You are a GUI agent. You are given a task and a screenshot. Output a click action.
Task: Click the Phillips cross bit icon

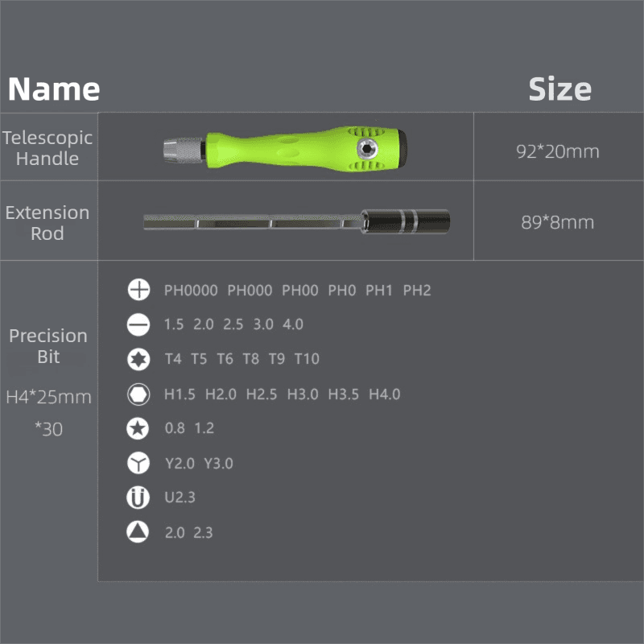pos(138,290)
